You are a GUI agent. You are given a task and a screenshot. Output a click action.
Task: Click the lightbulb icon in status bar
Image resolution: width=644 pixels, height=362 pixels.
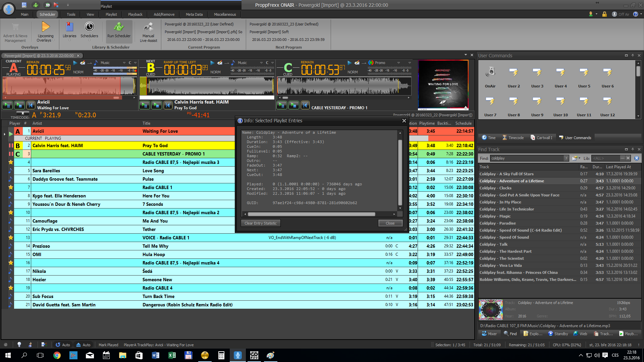pyautogui.click(x=19, y=345)
